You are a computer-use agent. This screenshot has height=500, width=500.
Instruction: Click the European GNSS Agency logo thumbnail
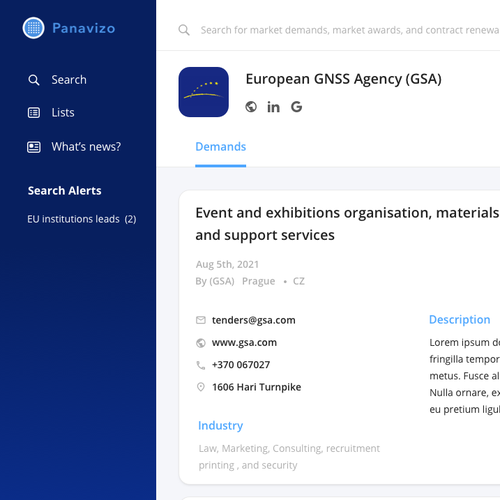204,92
